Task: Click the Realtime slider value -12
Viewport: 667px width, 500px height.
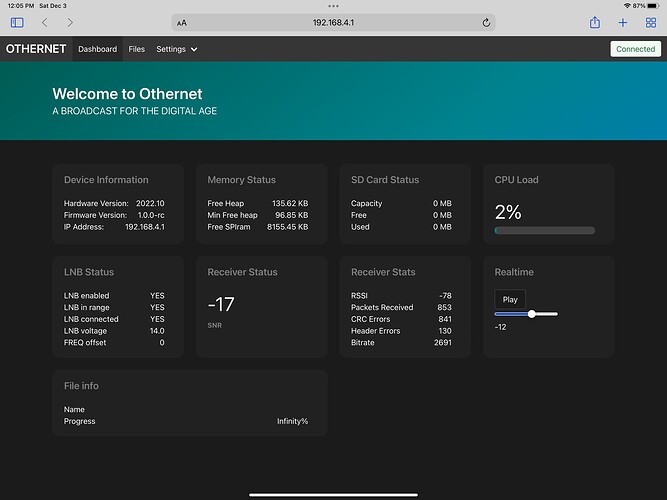Action: click(x=501, y=327)
